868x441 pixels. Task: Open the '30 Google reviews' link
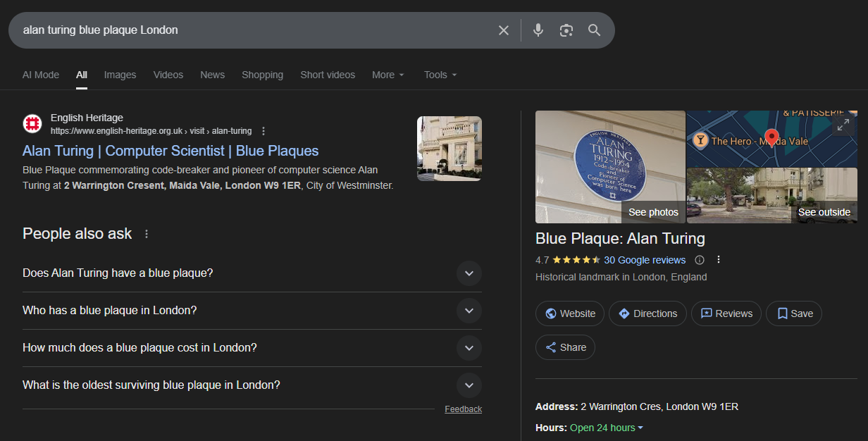(x=645, y=259)
